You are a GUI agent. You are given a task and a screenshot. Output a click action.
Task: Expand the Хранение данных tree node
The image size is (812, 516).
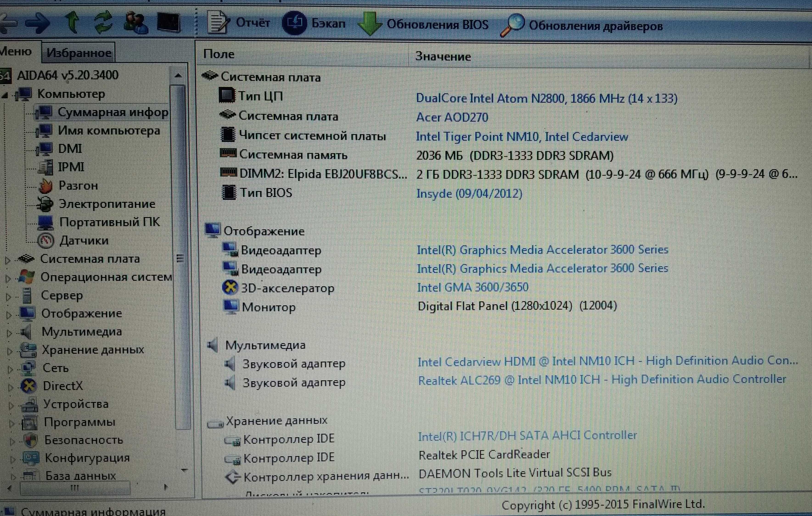pos(10,351)
